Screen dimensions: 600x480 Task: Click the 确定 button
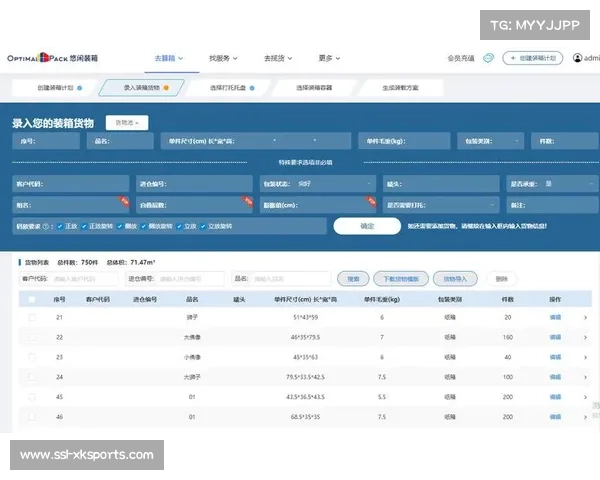365,226
